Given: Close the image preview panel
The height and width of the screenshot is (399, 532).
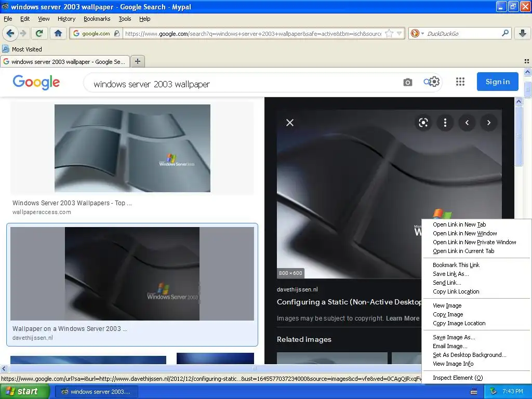Looking at the screenshot, I should tap(290, 123).
